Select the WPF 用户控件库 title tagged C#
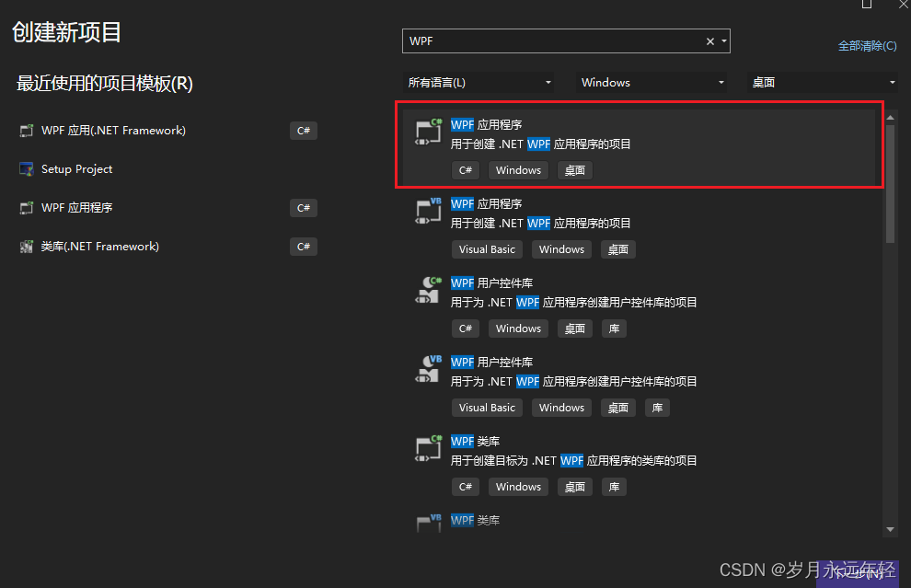 click(x=491, y=283)
